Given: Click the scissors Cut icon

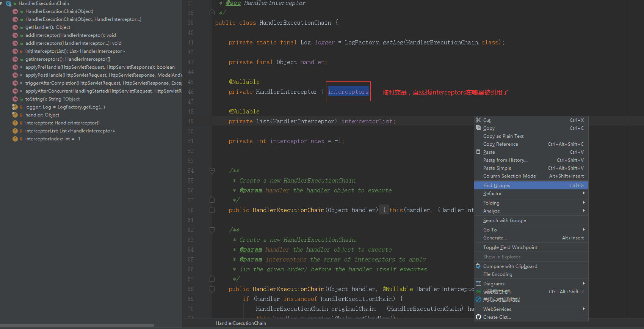Looking at the screenshot, I should click(478, 120).
